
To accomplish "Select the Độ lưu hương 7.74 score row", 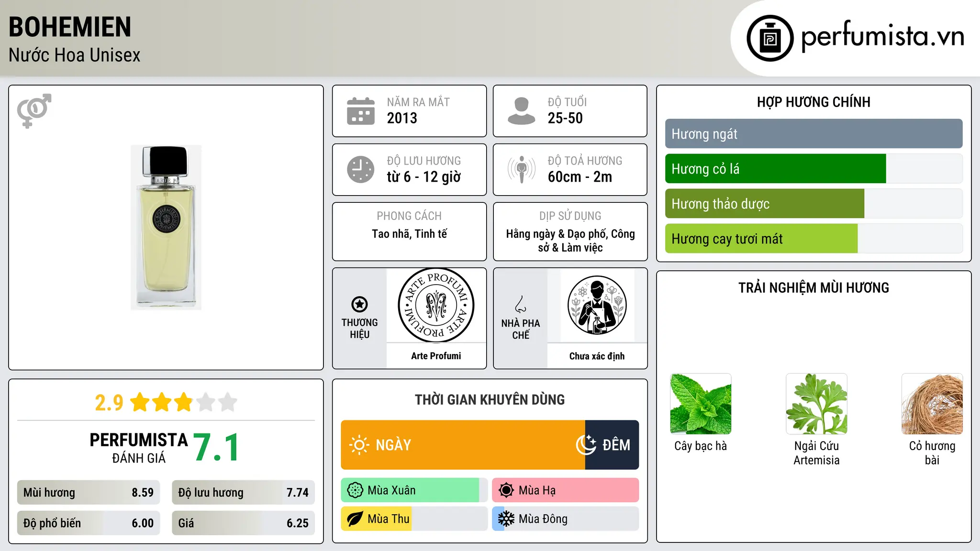I will coord(243,493).
